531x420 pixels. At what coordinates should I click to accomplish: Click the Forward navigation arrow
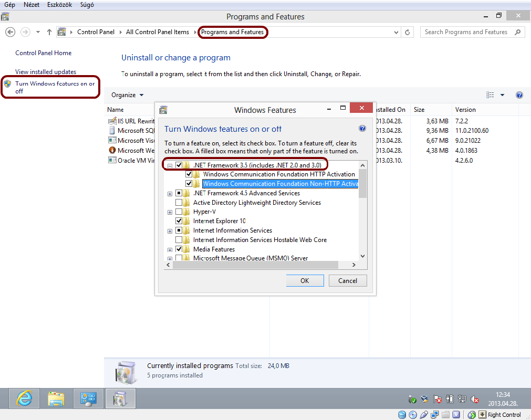(25, 32)
